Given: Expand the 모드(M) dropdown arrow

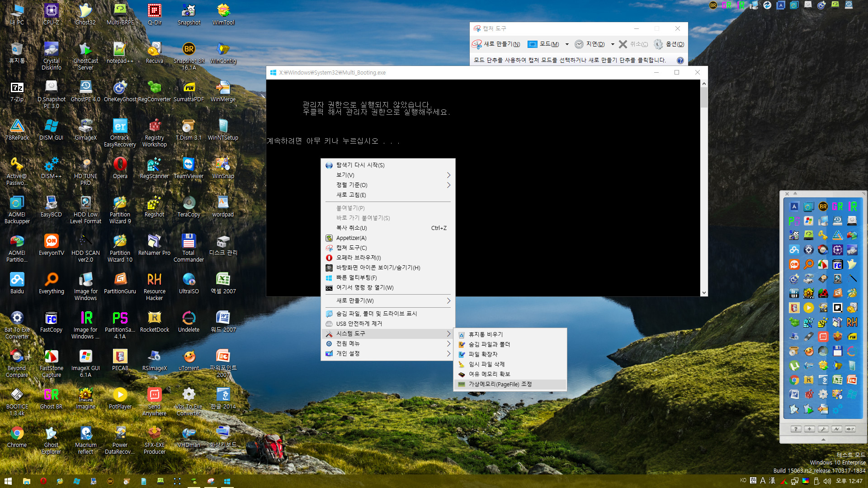Looking at the screenshot, I should coord(566,44).
